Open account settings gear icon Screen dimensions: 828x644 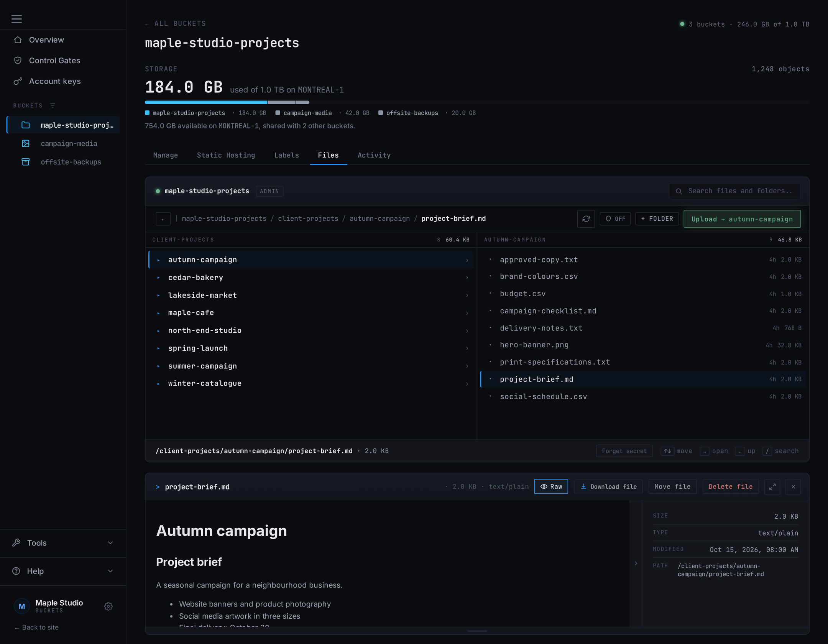(x=108, y=606)
